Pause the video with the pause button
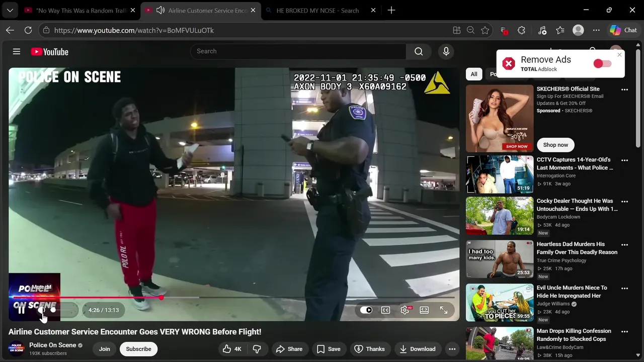Screen dimensions: 644x362 [x=21, y=310]
